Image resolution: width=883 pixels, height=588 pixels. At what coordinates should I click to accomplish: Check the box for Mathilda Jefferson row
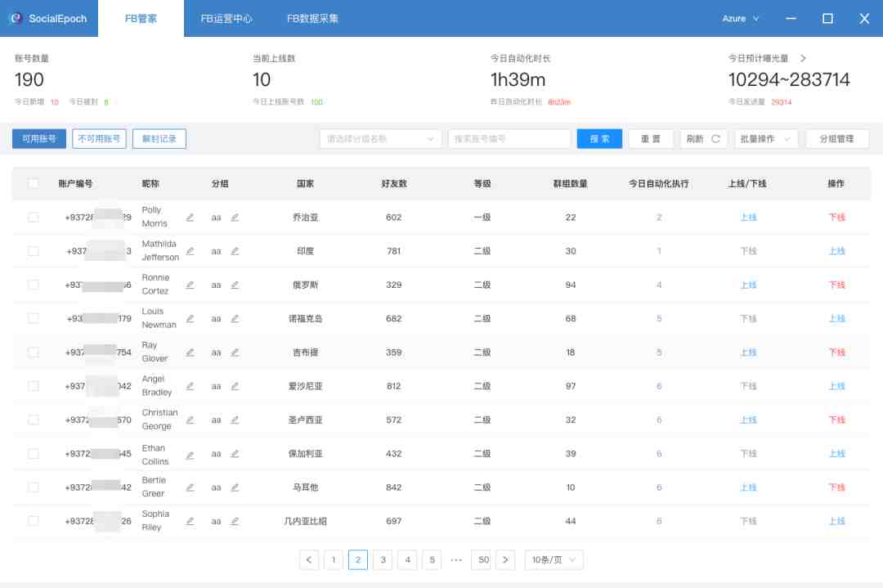pos(34,251)
